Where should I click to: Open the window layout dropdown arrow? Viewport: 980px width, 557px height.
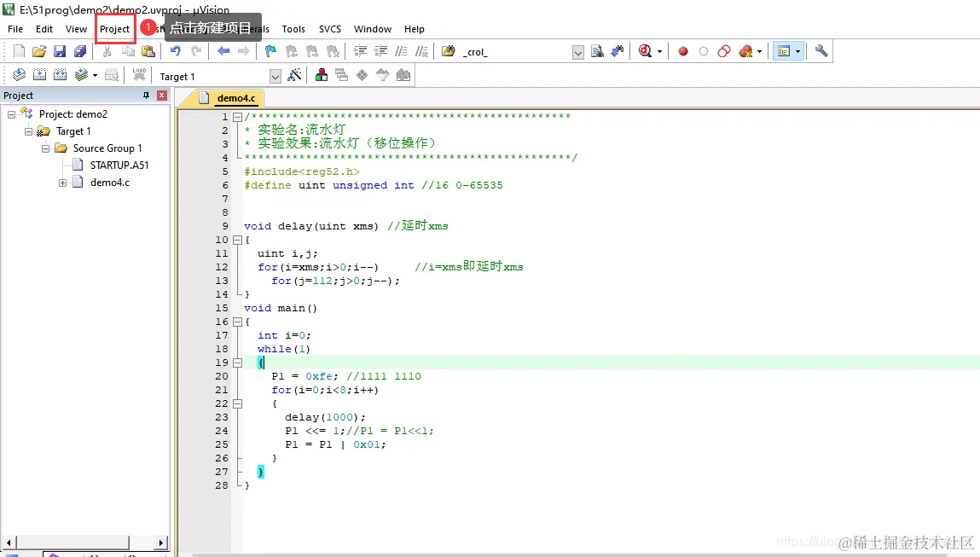pyautogui.click(x=797, y=51)
